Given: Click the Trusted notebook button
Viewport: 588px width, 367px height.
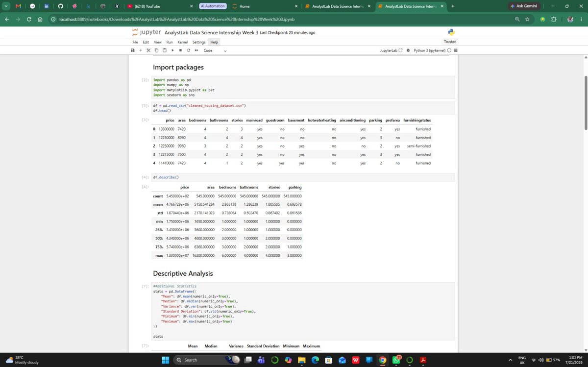Looking at the screenshot, I should click(450, 42).
